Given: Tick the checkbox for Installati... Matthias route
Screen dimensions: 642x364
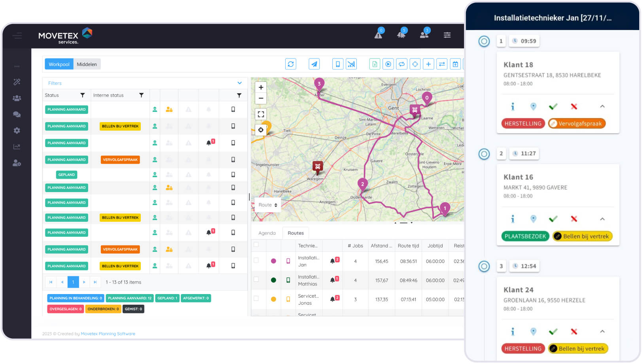Looking at the screenshot, I should point(256,279).
